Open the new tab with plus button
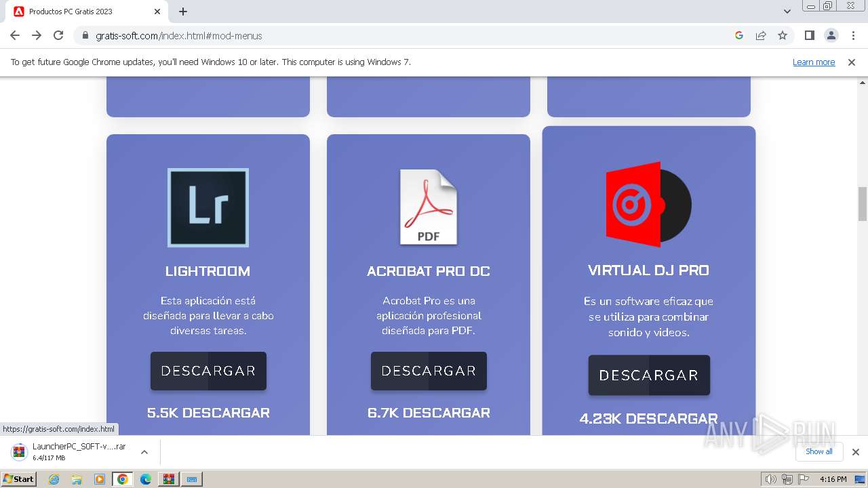The width and height of the screenshot is (868, 488). coord(183,12)
